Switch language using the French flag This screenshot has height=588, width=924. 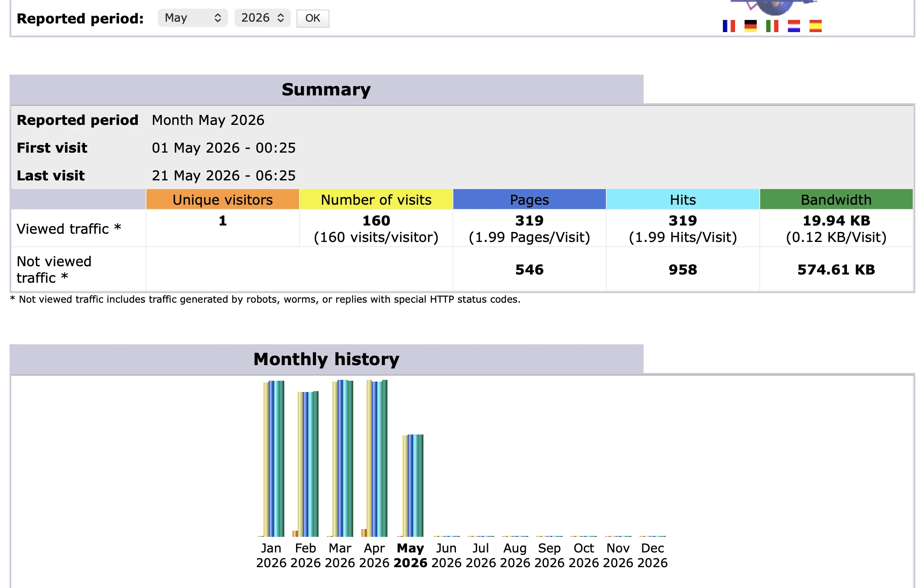coord(729,26)
